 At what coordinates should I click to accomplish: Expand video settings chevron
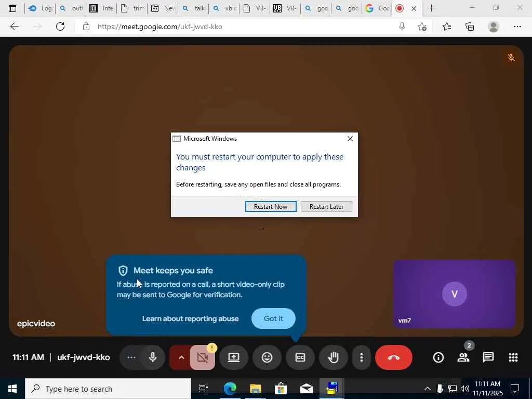[181, 357]
